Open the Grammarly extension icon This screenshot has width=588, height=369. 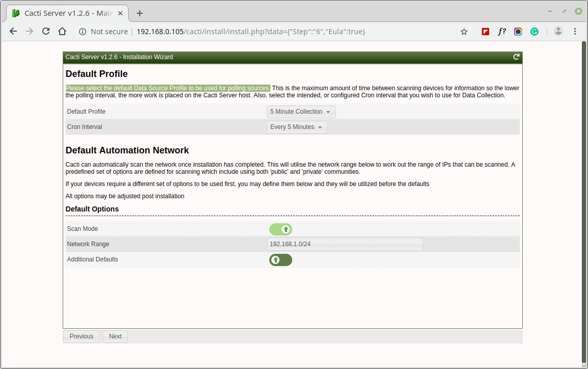[534, 32]
